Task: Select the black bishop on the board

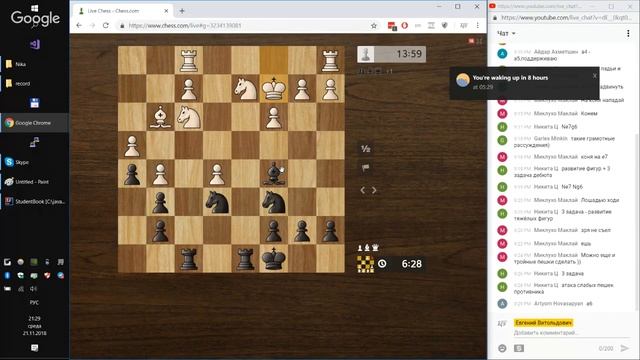Action: tap(273, 173)
